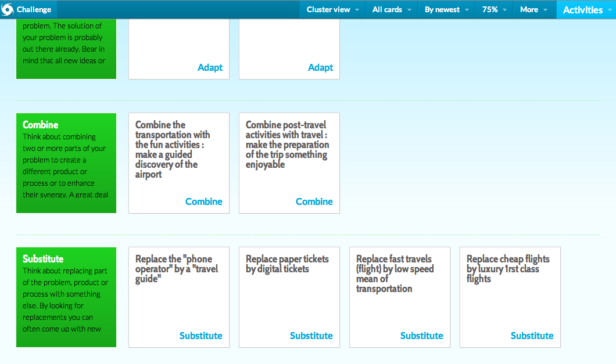The width and height of the screenshot is (616, 364).
Task: Open the Cluster view dropdown
Action: (x=332, y=9)
